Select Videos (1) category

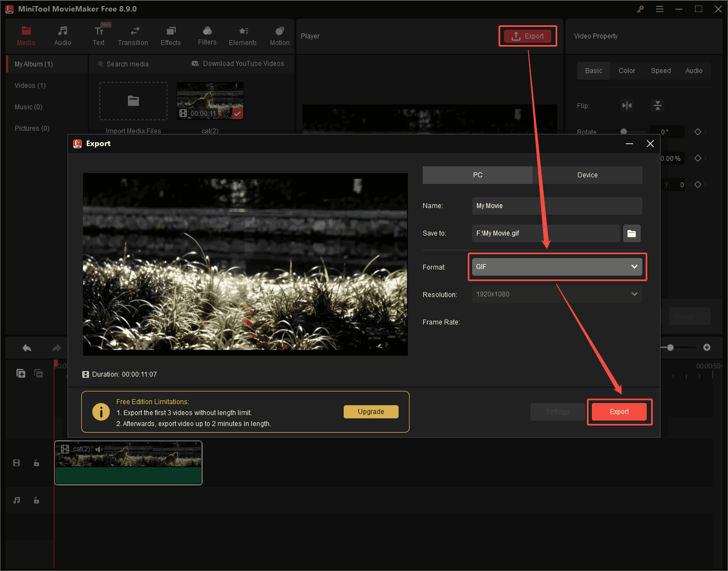[30, 86]
